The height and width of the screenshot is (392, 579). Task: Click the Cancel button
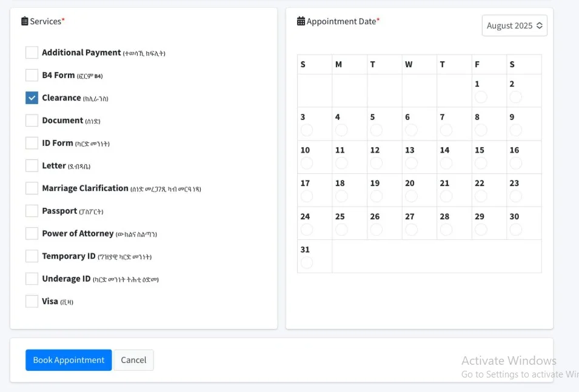click(x=133, y=360)
